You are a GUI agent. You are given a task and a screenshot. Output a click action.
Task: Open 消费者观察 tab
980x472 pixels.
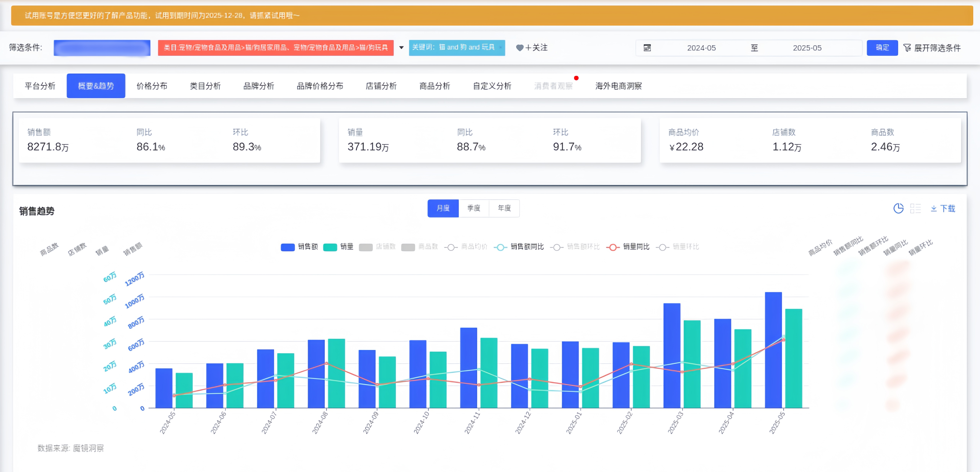click(x=553, y=86)
